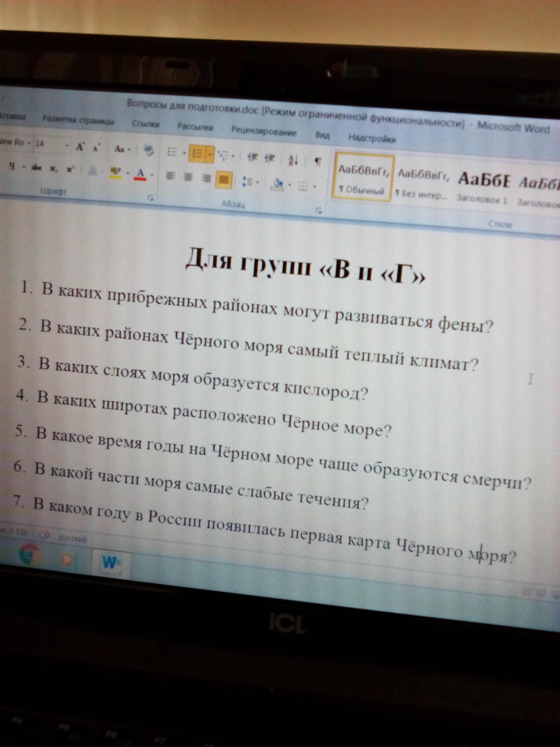Toggle underline formatting (Ч)
The image size is (560, 747).
pyautogui.click(x=12, y=166)
